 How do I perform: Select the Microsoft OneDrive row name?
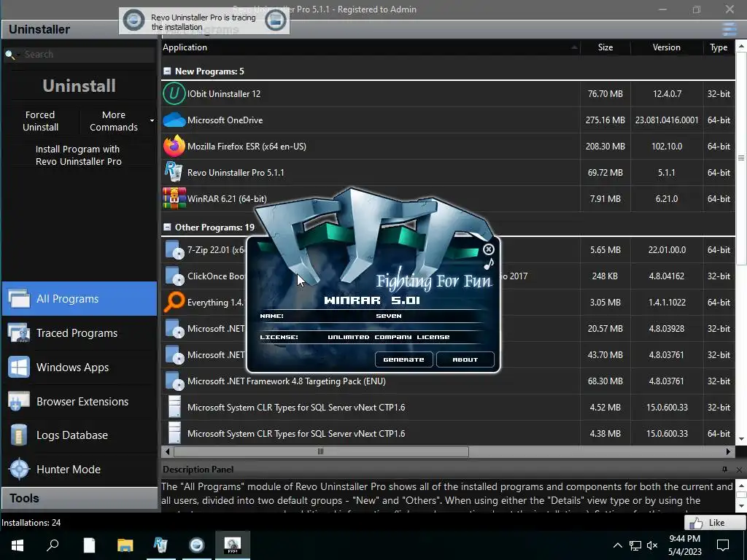click(225, 120)
